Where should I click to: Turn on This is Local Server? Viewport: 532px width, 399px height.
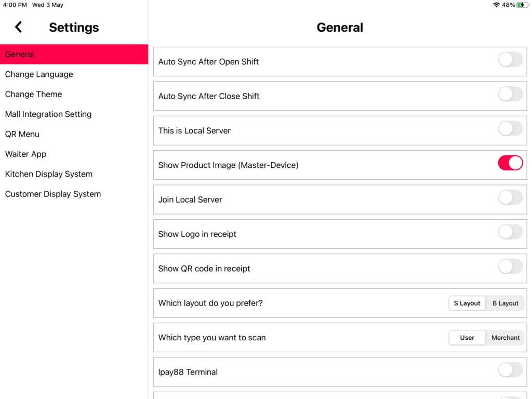510,129
